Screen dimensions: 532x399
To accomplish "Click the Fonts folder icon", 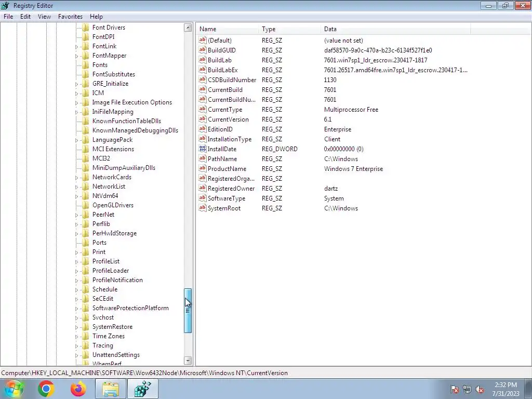I will pos(86,65).
